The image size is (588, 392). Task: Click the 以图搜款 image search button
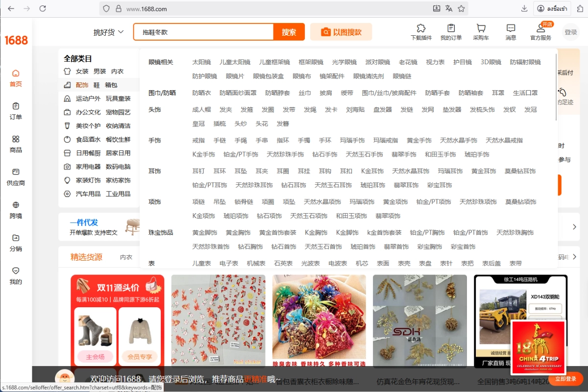[341, 32]
